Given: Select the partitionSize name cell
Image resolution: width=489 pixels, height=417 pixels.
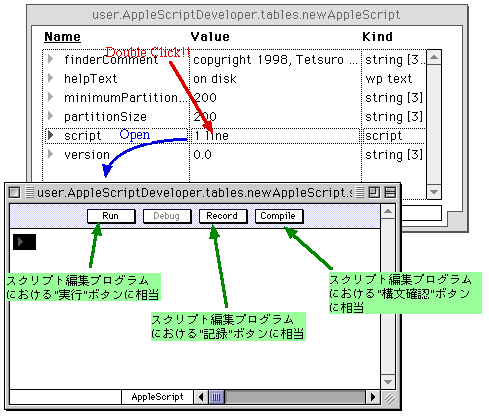Looking at the screenshot, I should click(x=105, y=117).
